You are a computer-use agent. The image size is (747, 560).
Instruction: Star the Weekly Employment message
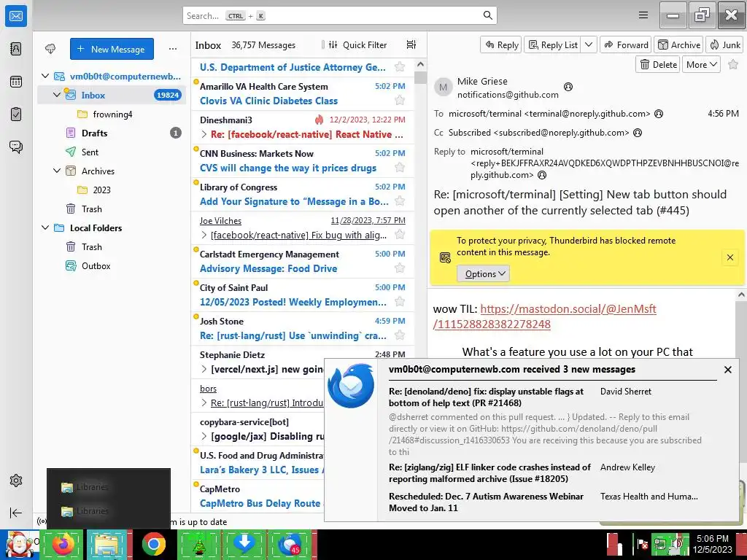(400, 301)
